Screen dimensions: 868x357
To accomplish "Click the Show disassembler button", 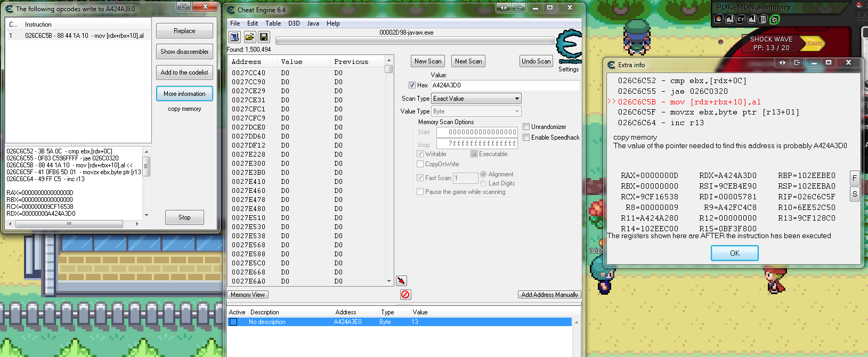I will pyautogui.click(x=184, y=52).
